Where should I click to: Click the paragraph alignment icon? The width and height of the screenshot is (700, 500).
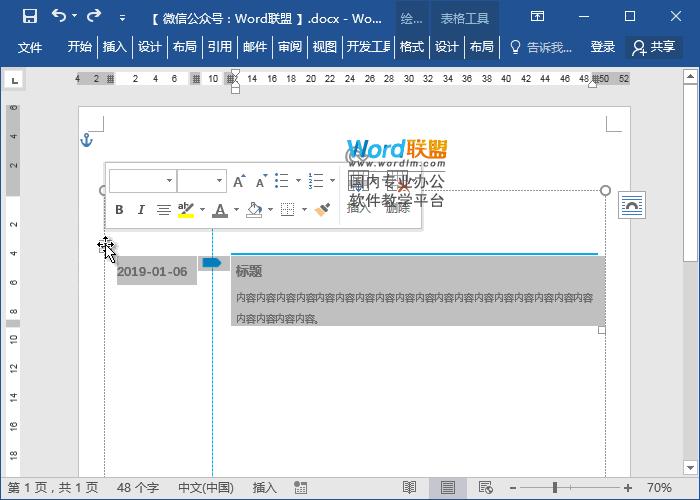164,209
